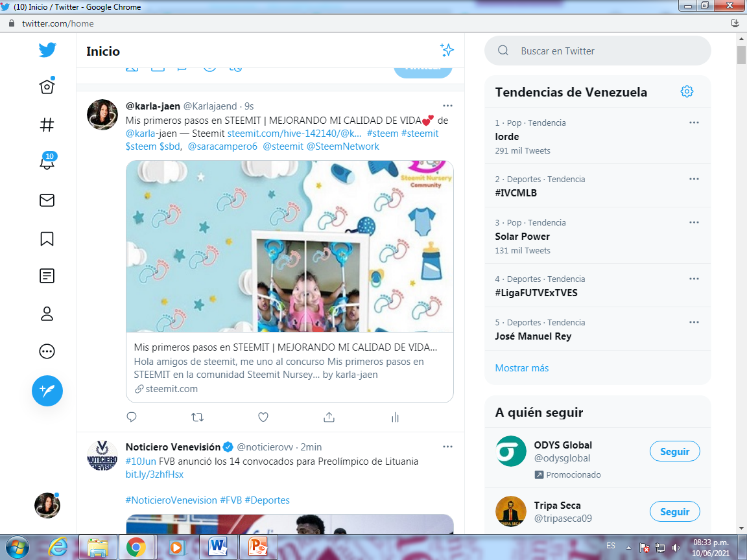Open options for #LigaFUTVExTVES trend

click(694, 279)
